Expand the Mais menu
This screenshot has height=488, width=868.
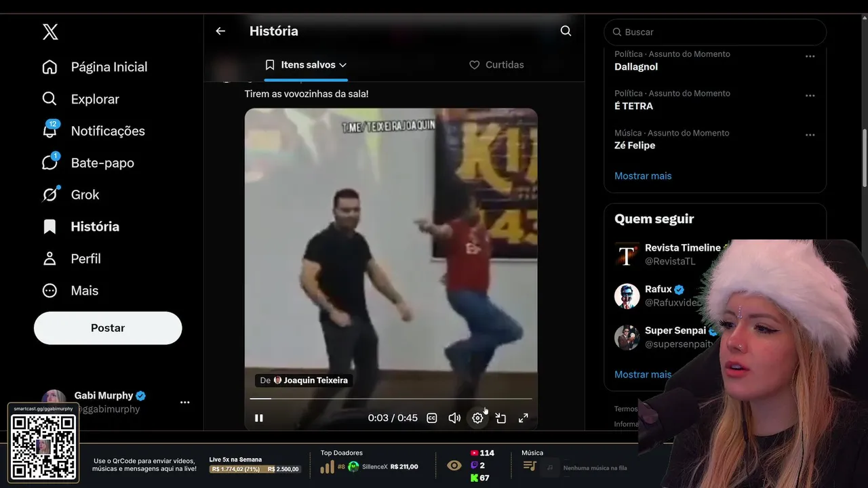(70, 290)
